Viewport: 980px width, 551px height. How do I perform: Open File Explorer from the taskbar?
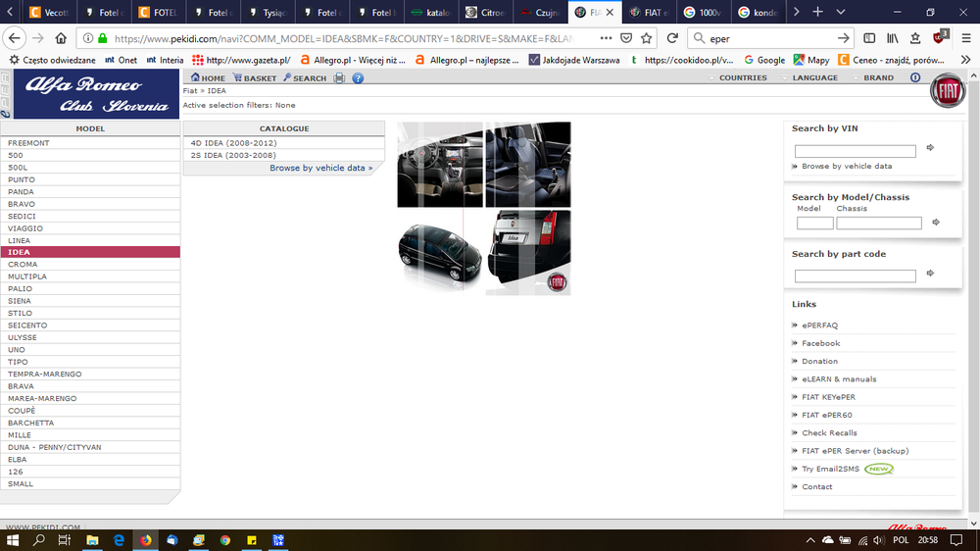[92, 540]
